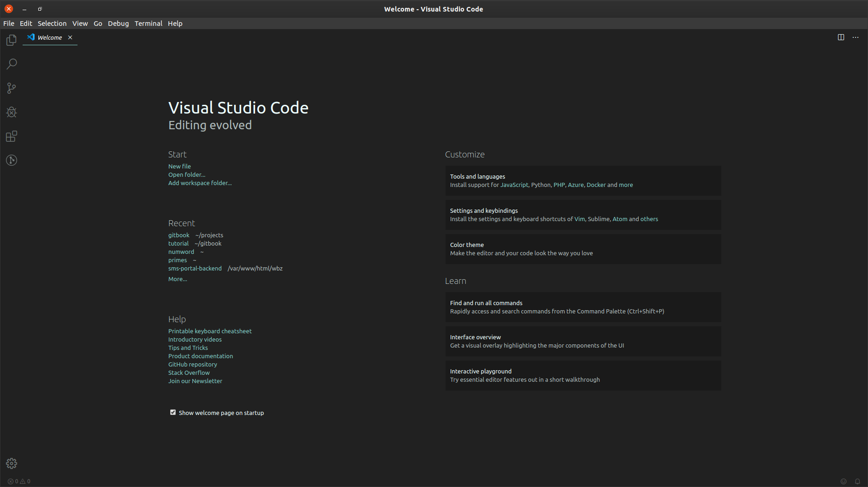This screenshot has width=868, height=487.
Task: Open recent primes folder
Action: (x=178, y=260)
